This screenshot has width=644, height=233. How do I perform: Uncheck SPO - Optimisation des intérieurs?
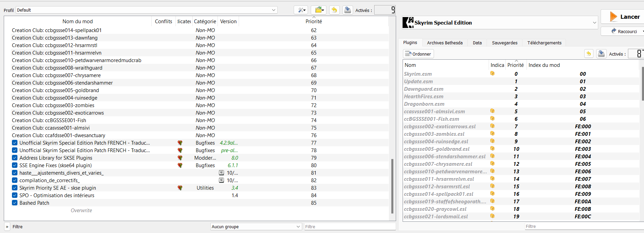click(x=15, y=195)
